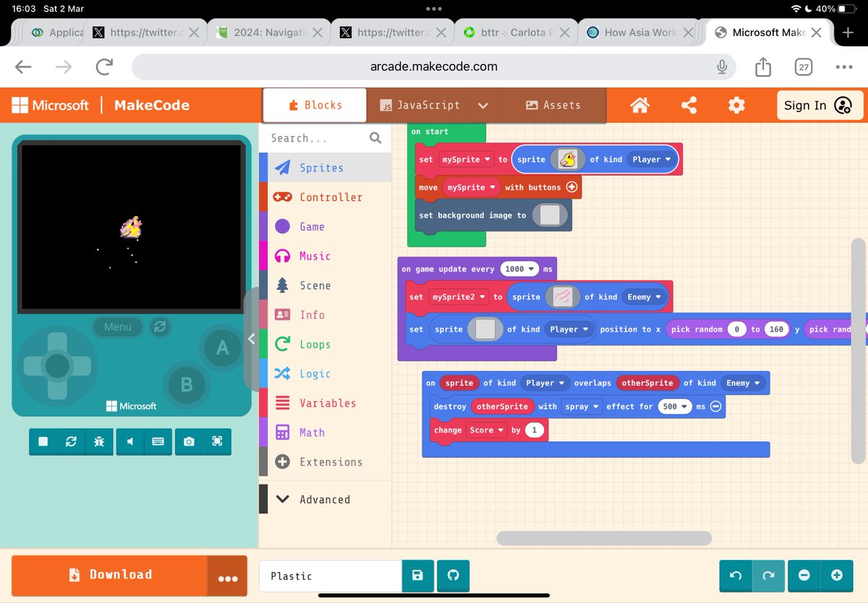Click the simulator Menu button

(x=118, y=327)
